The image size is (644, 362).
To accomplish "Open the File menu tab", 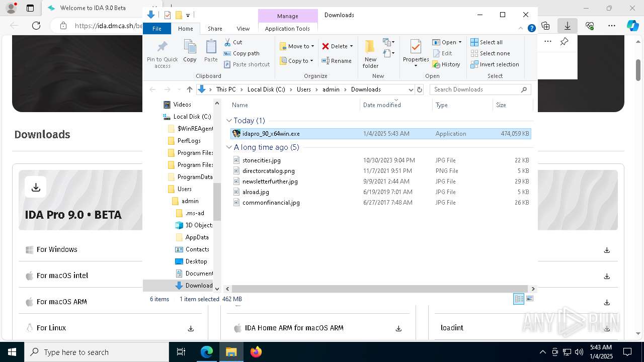I will [x=157, y=29].
